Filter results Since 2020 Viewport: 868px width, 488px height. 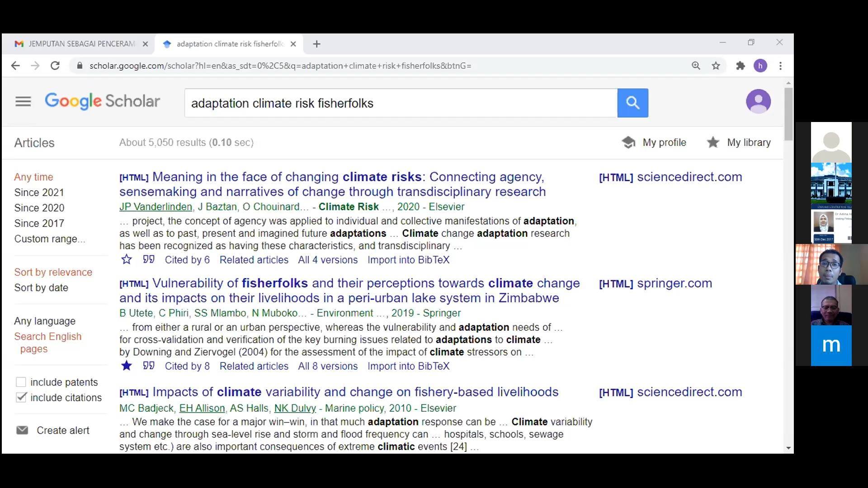click(x=39, y=208)
